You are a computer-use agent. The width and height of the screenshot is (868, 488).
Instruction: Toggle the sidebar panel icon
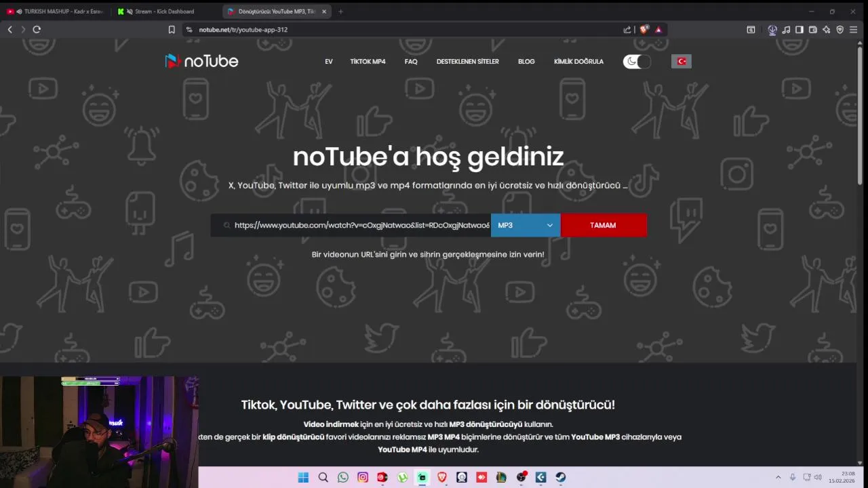pyautogui.click(x=800, y=30)
